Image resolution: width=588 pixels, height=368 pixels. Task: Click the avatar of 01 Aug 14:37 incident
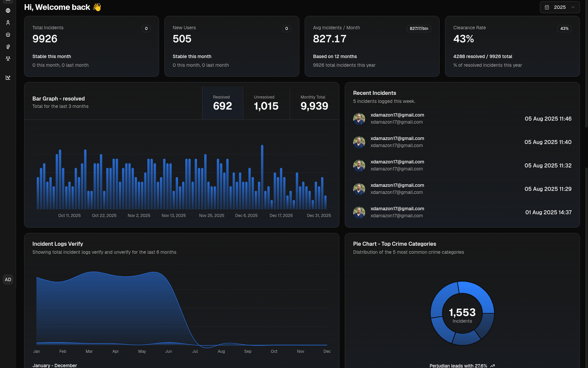pos(359,212)
